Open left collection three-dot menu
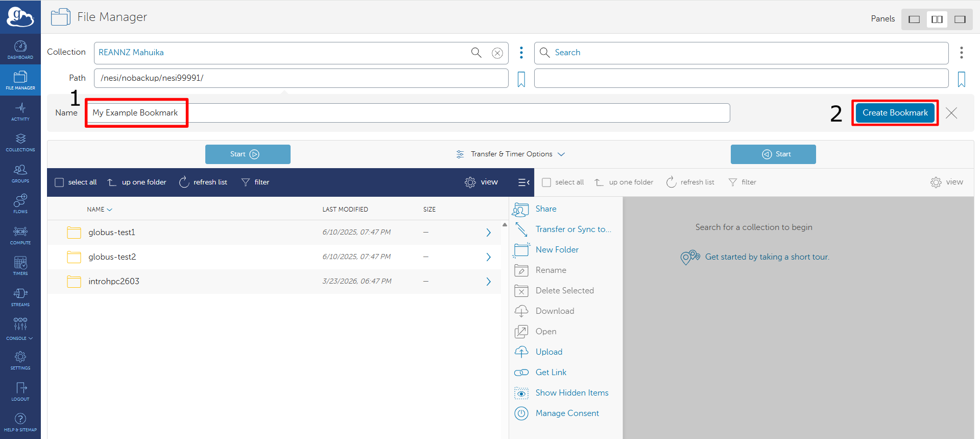Screen dimensions: 980x439 (x=521, y=53)
